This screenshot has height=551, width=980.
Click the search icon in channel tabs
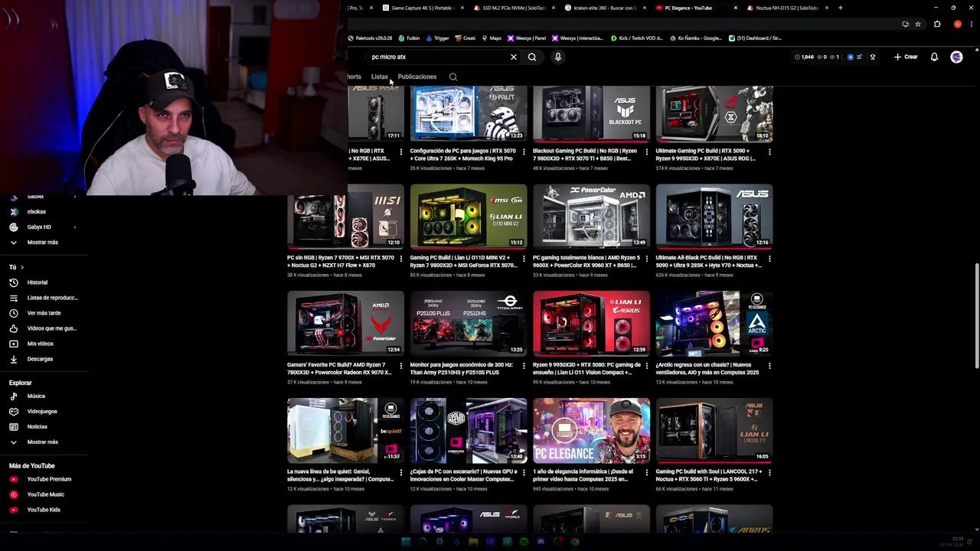pyautogui.click(x=453, y=77)
